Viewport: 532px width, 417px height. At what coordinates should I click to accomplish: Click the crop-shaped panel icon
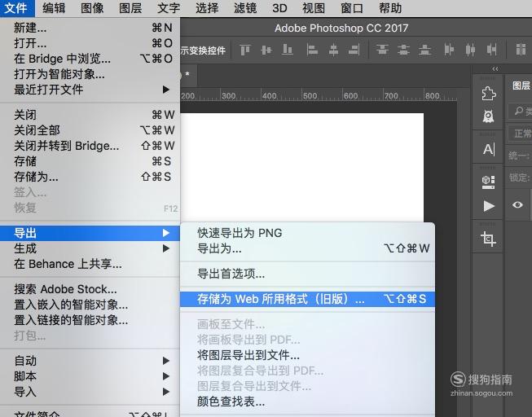pos(488,239)
